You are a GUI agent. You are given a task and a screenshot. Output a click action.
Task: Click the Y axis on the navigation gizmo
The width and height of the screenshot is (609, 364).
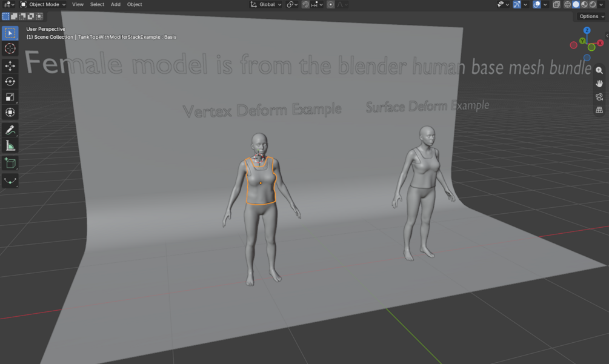582,41
